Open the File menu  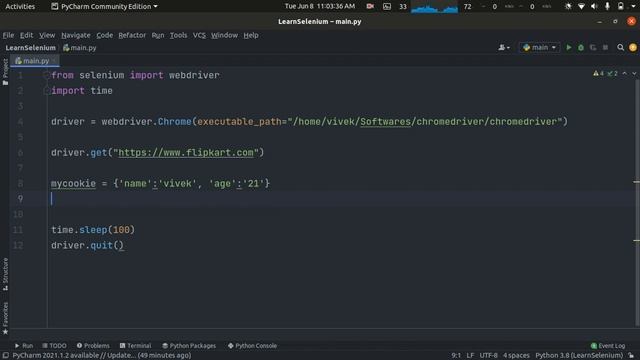tap(8, 35)
